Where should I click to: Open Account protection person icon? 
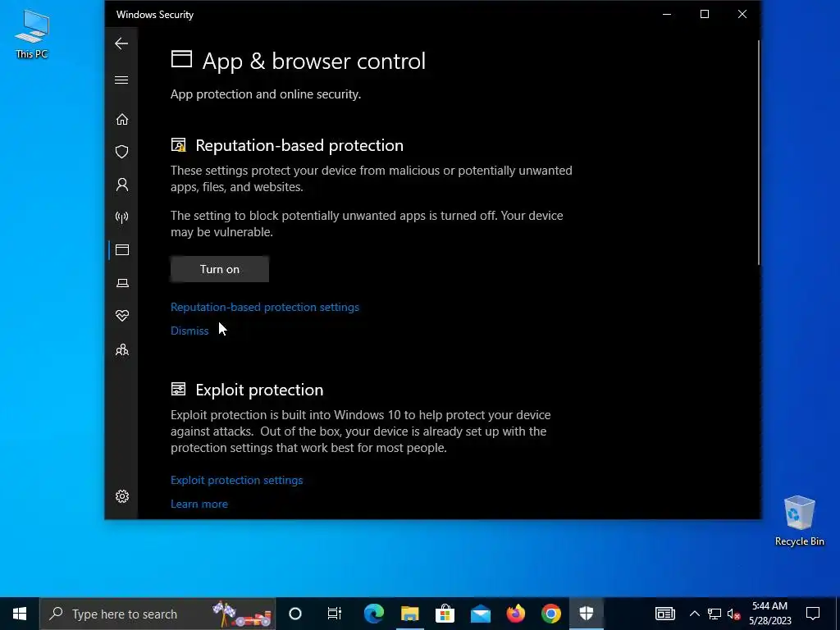tap(122, 185)
